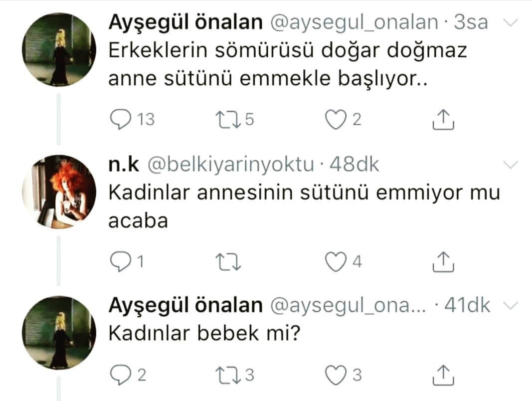The image size is (532, 401).
Task: Share the first tweet by Ayşegül önalan
Action: point(443,119)
